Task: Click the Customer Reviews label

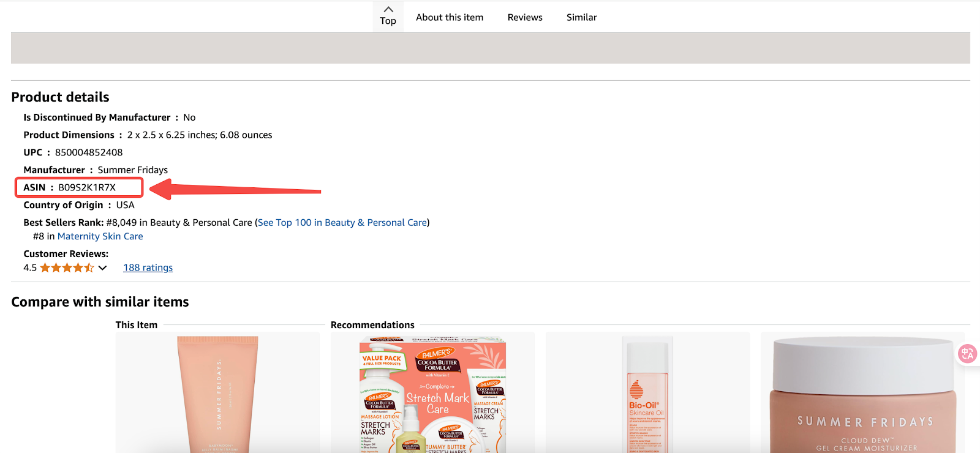Action: pyautogui.click(x=66, y=254)
